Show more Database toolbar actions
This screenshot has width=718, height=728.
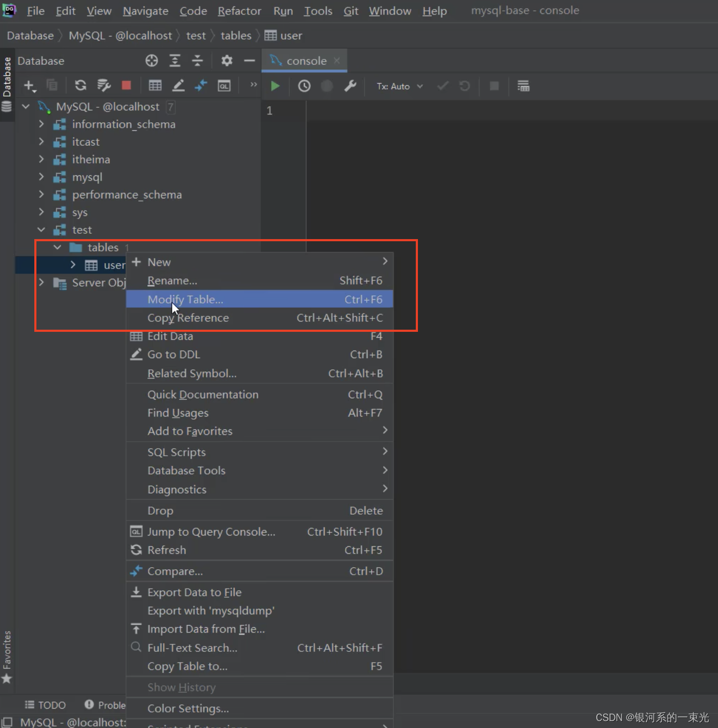click(253, 85)
